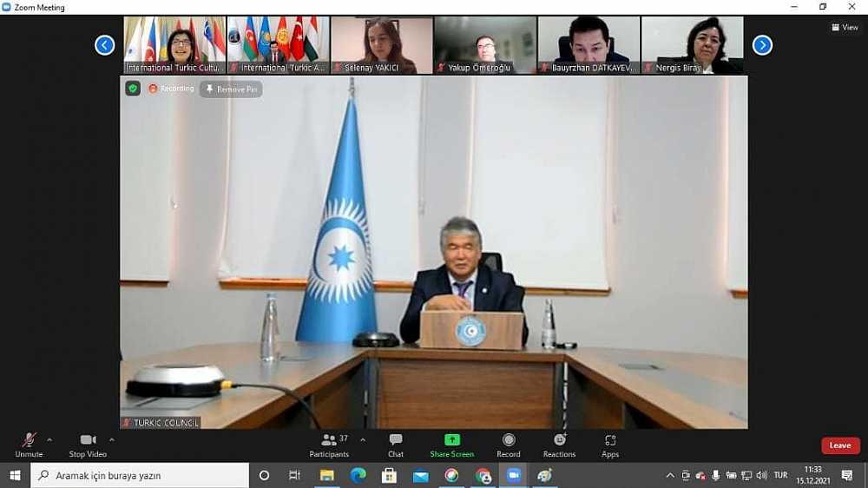
Task: Open the Participants list
Action: [329, 445]
